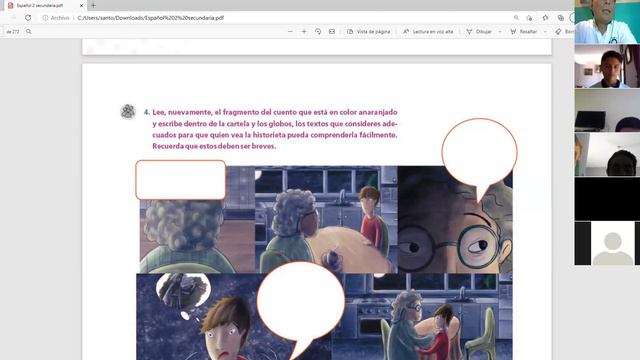640x360 pixels.
Task: Activate the Resaltar highlighter
Action: [524, 31]
